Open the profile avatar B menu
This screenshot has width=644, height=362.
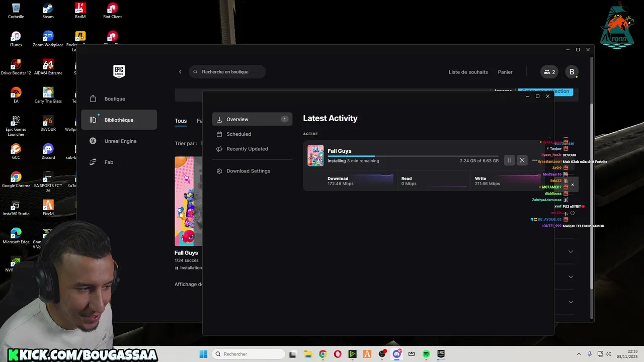572,72
